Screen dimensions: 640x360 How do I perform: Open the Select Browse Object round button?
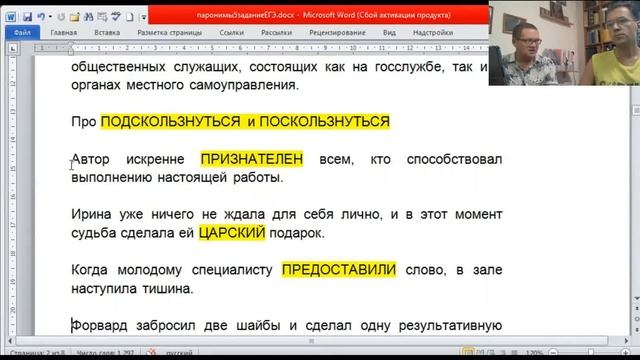click(636, 318)
